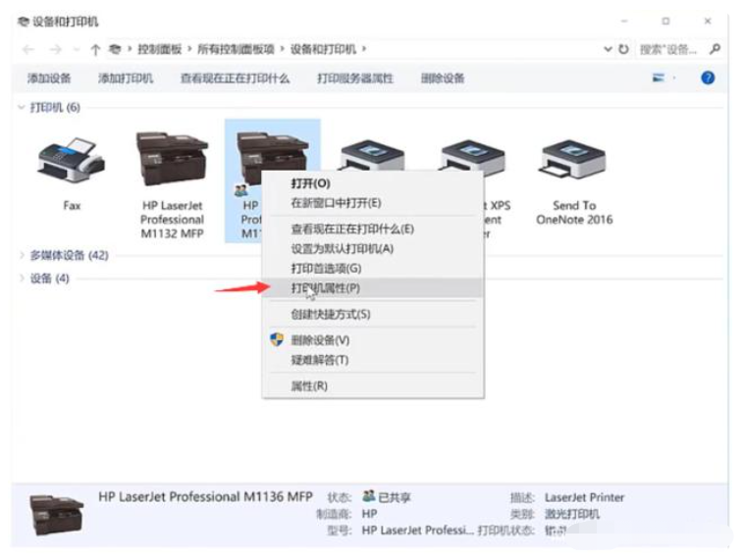Click the refresh icon in address bar
The image size is (744, 560).
pyautogui.click(x=623, y=49)
